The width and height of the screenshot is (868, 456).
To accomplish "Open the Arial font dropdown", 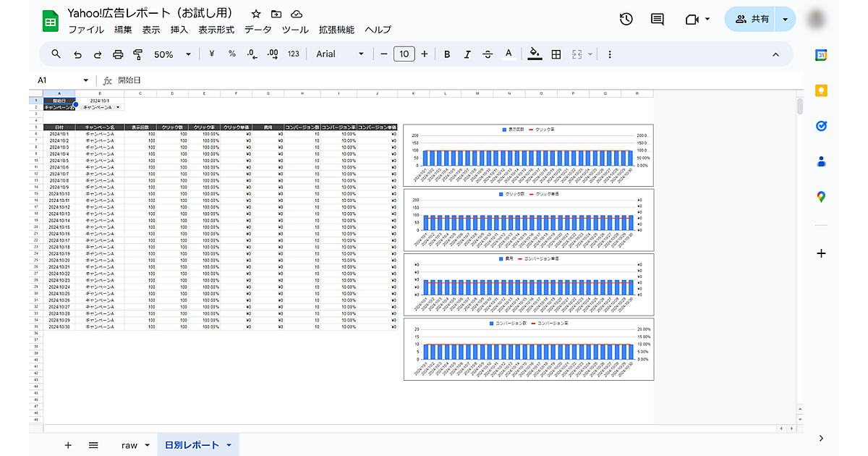I will (340, 54).
